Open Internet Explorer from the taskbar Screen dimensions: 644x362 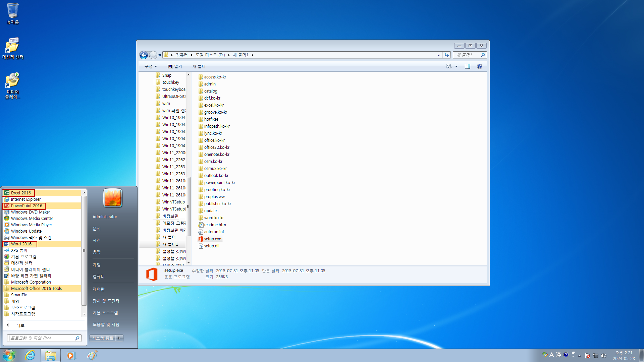[x=30, y=355]
